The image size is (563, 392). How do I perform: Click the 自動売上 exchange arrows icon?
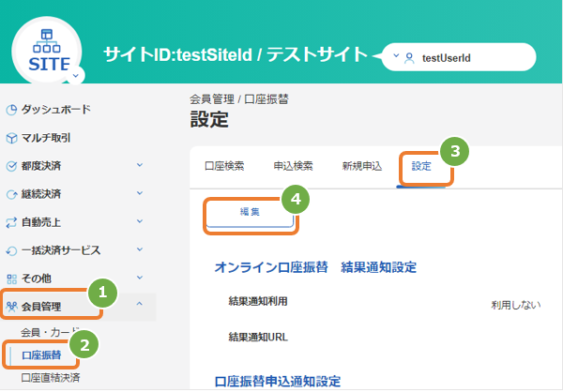[11, 222]
